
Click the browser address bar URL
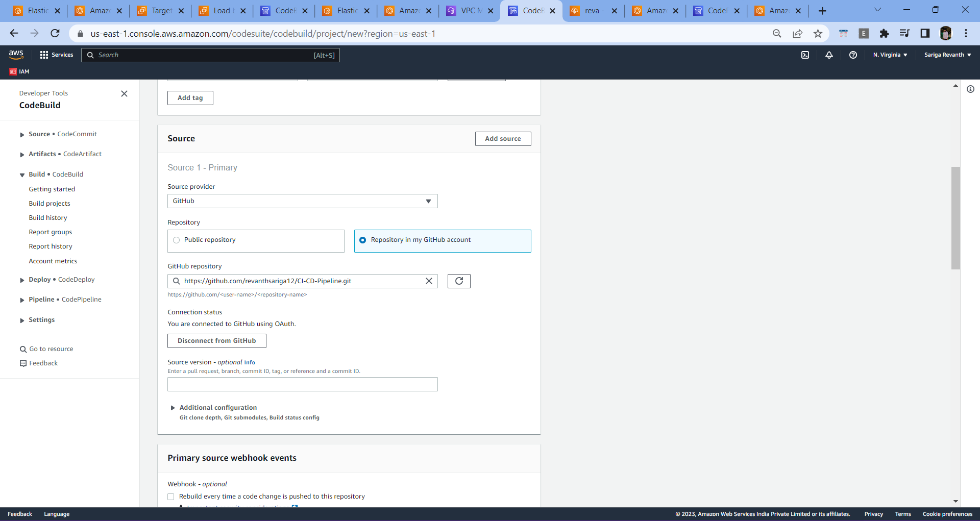click(x=263, y=34)
